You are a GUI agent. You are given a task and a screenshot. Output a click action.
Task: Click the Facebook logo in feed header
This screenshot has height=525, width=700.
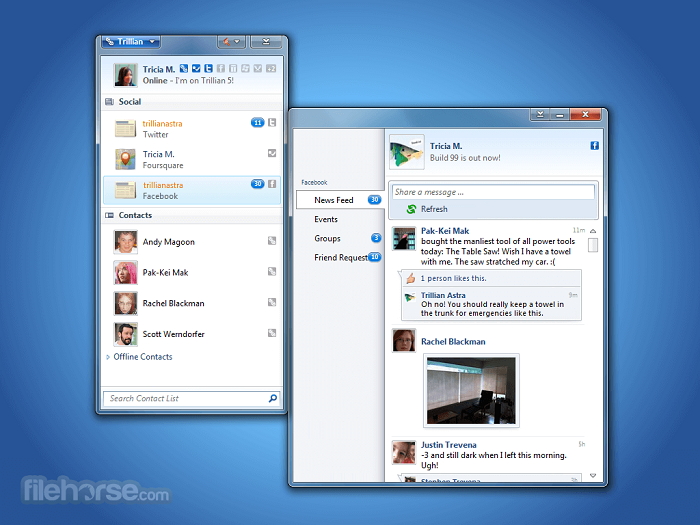(x=594, y=146)
